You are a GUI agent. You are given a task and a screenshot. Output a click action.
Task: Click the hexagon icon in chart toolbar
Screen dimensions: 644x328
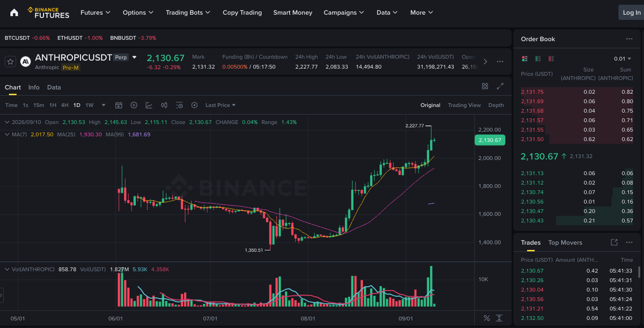pyautogui.click(x=194, y=105)
